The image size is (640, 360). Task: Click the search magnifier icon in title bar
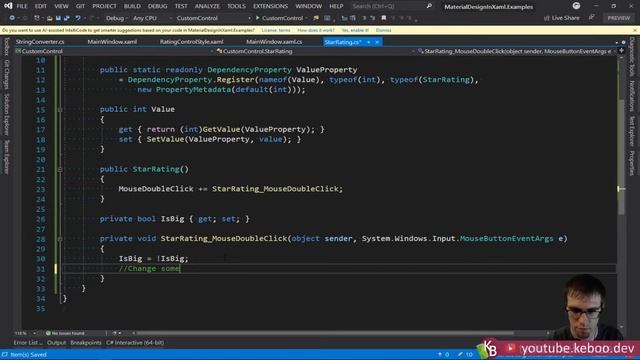[429, 6]
